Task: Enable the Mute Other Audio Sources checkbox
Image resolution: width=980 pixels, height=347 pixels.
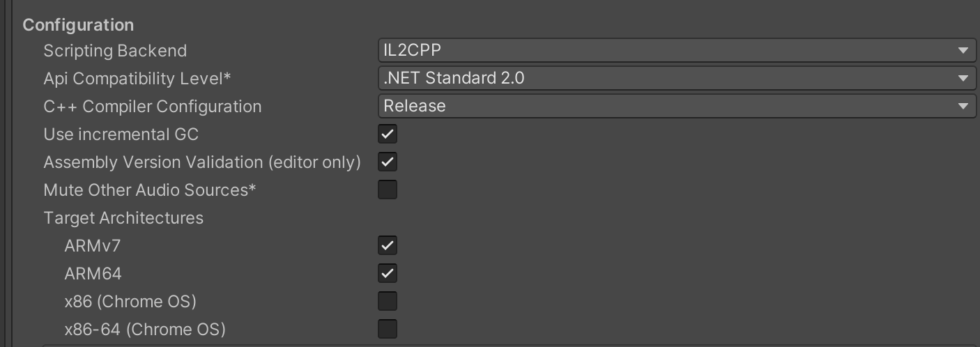Action: 388,190
